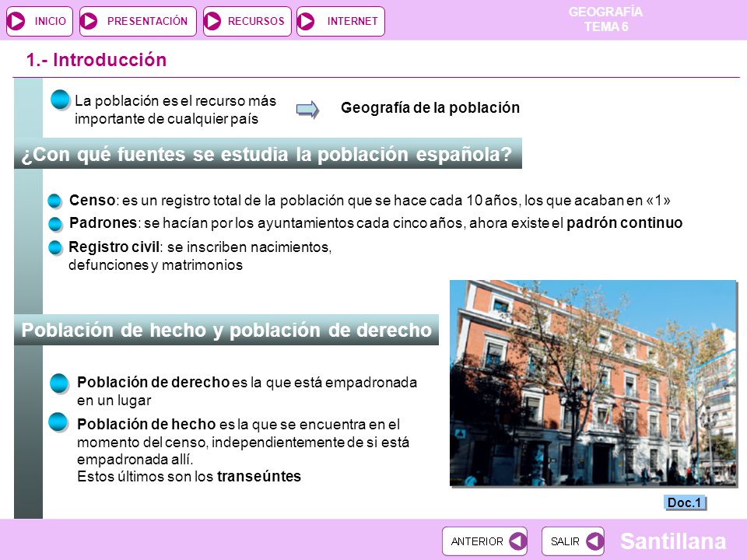747x560 pixels.
Task: Click the building photograph
Action: (x=593, y=383)
